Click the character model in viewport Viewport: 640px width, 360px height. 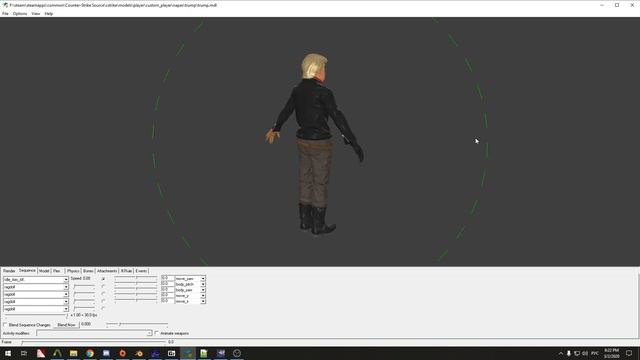[x=314, y=143]
